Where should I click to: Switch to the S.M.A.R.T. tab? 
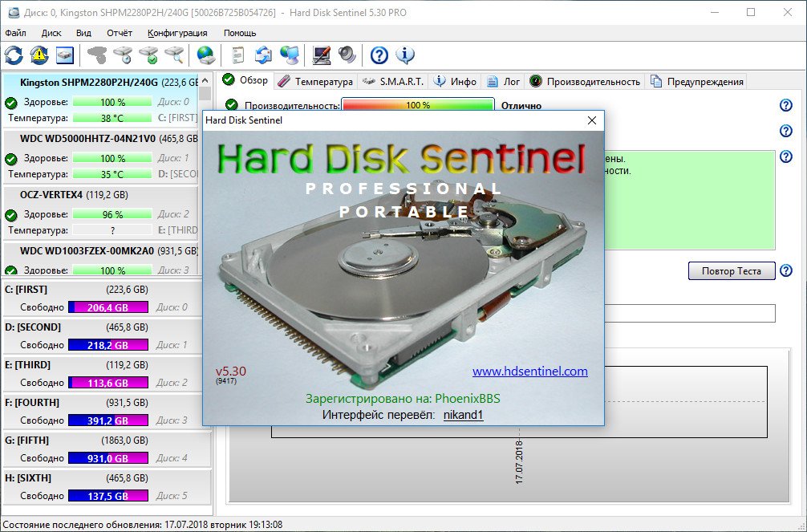click(393, 81)
